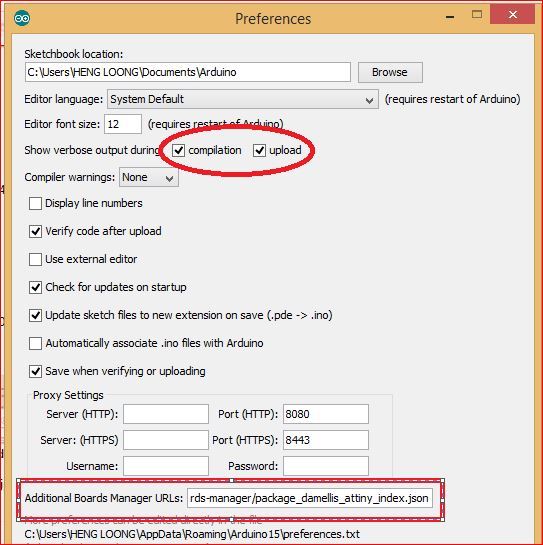Uncheck Check for updates on startup

click(35, 287)
